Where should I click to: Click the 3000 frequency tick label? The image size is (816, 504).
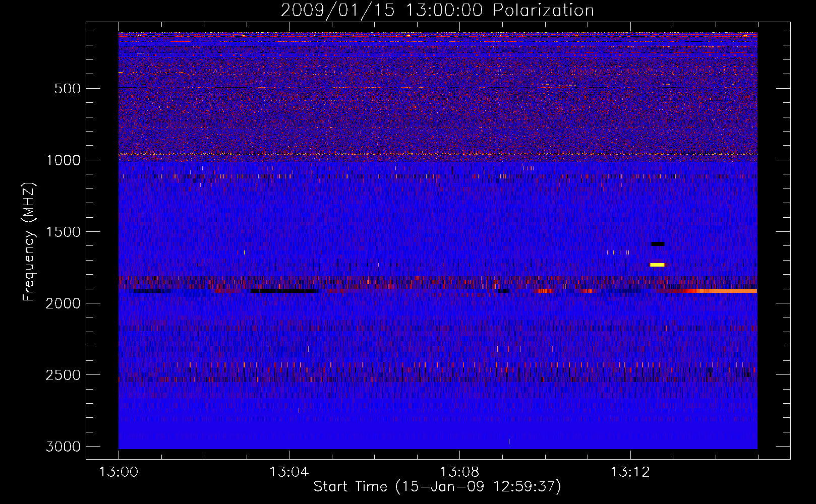click(63, 447)
